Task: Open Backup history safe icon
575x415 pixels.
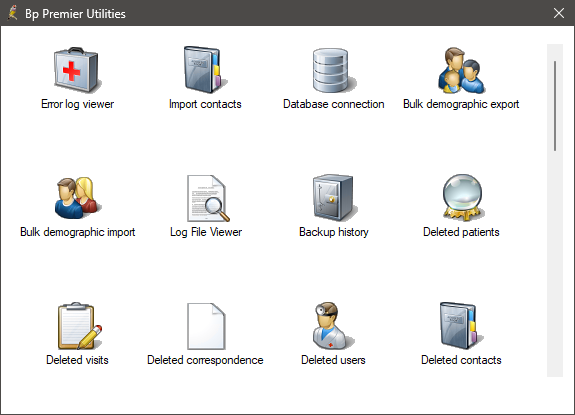Action: coord(334,198)
